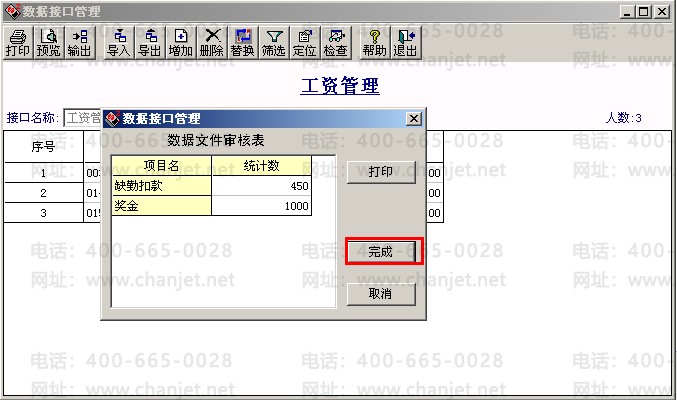Open 帮助 help from toolbar

pos(375,42)
